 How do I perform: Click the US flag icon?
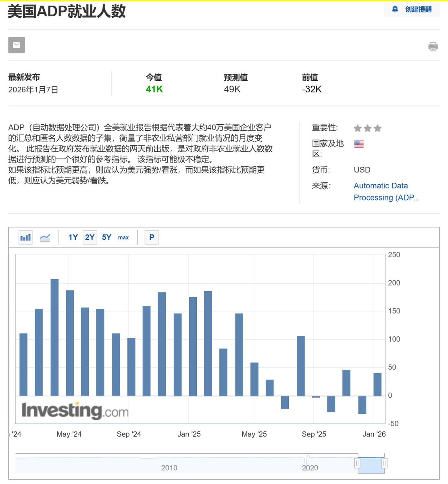(358, 144)
